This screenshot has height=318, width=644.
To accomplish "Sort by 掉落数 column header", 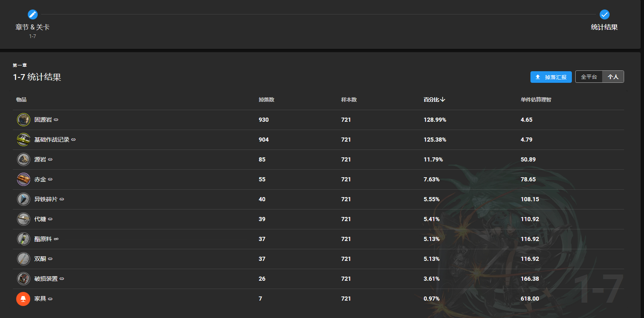I will (x=266, y=100).
